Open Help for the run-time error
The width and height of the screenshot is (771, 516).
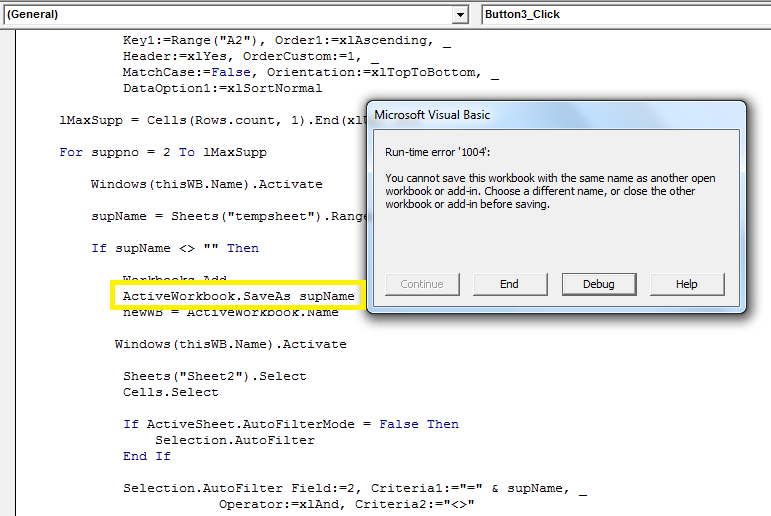point(686,284)
